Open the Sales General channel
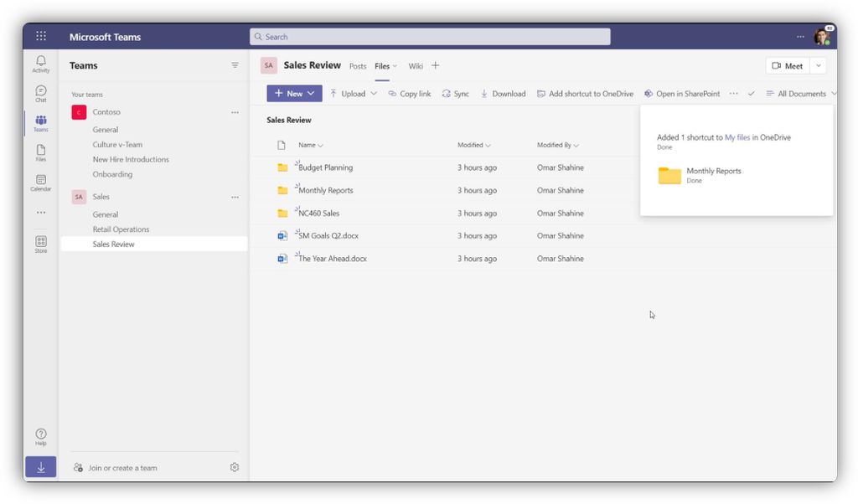The image size is (858, 504). 105,214
